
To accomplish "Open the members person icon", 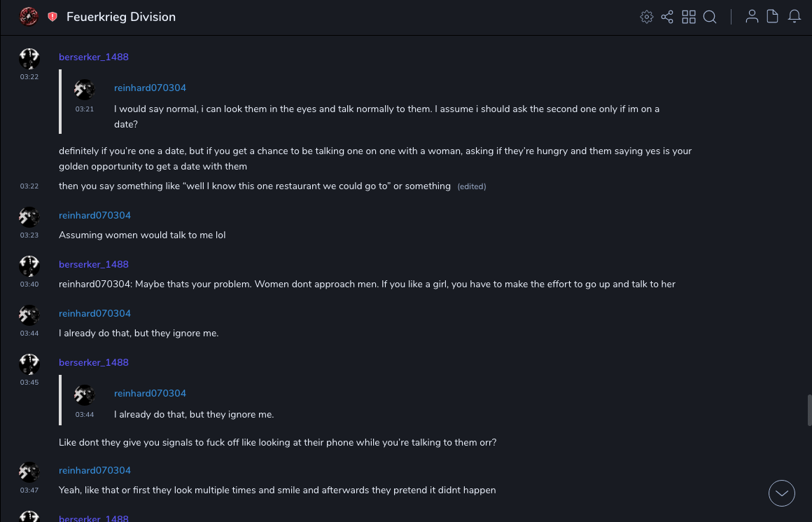I will 752,17.
